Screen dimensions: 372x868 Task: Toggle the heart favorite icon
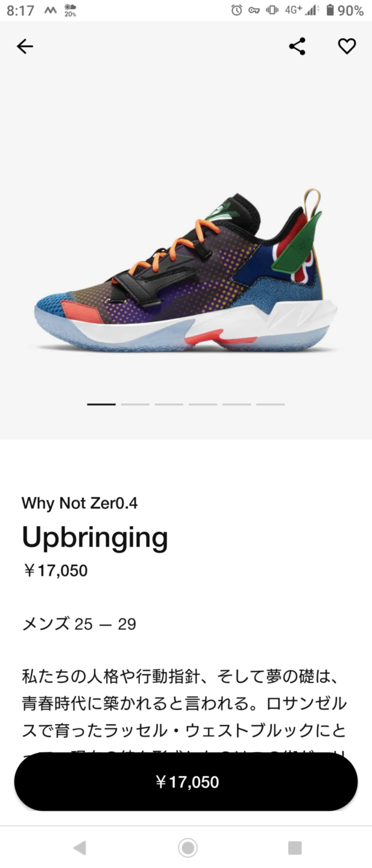click(347, 46)
